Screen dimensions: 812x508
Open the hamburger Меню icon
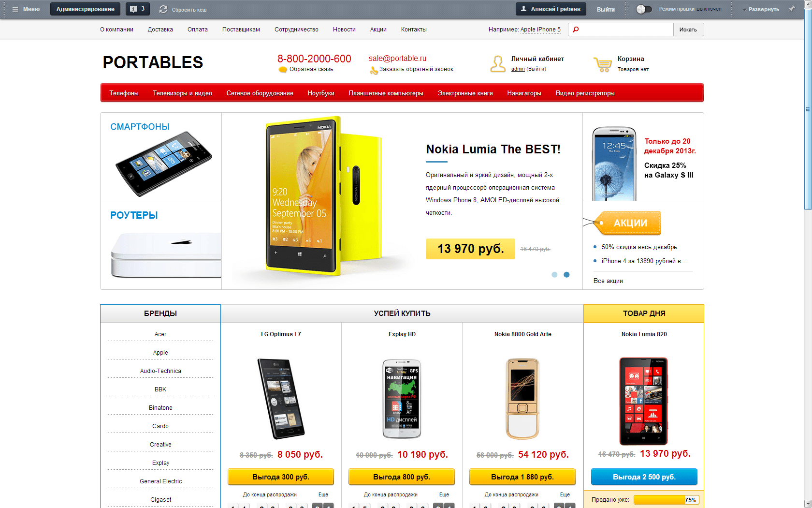(15, 9)
